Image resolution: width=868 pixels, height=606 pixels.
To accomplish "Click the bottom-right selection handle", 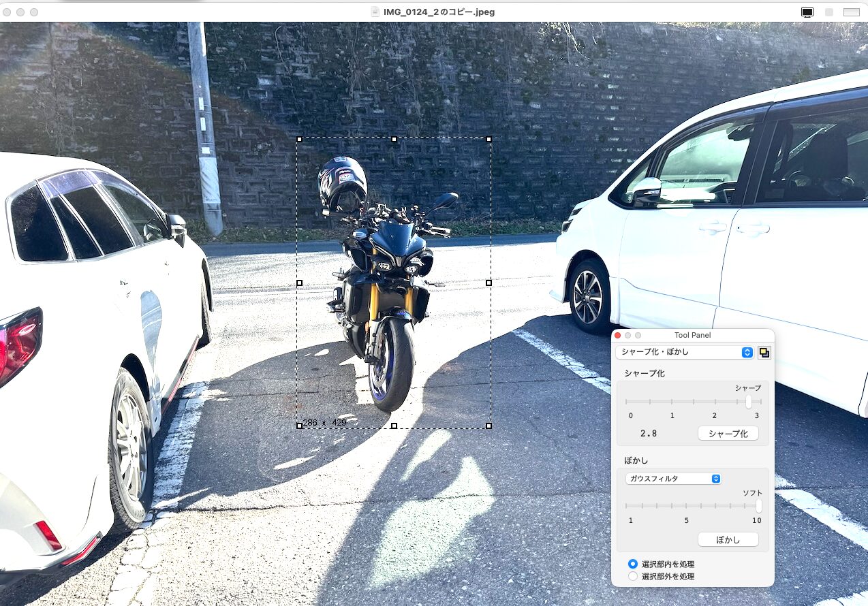I will click(489, 426).
